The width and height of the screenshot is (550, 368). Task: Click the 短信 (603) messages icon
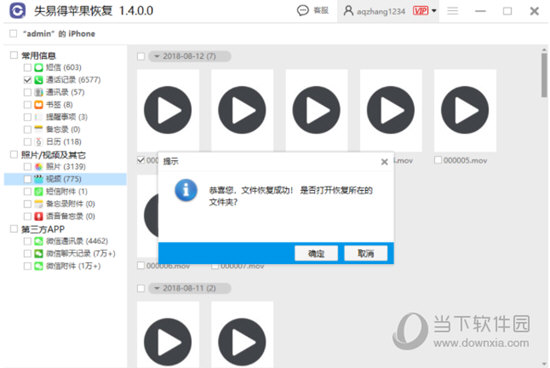click(39, 67)
